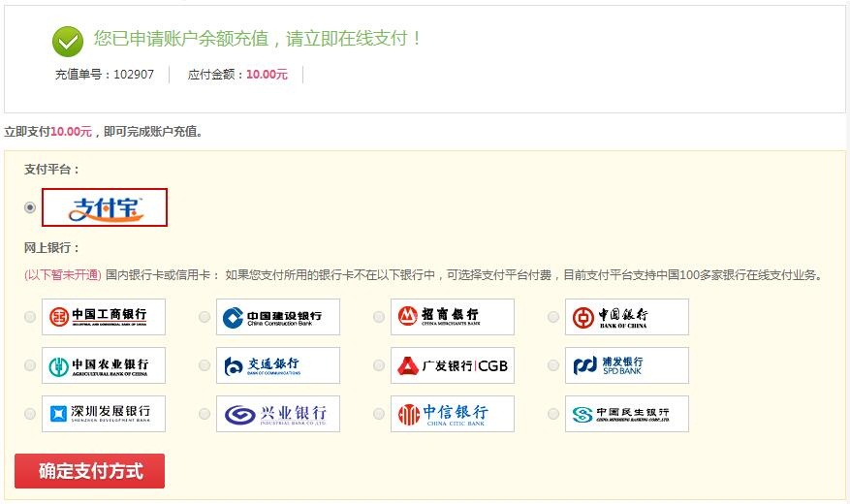850x504 pixels.
Task: Click the 网上银行 section label
Action: point(52,248)
